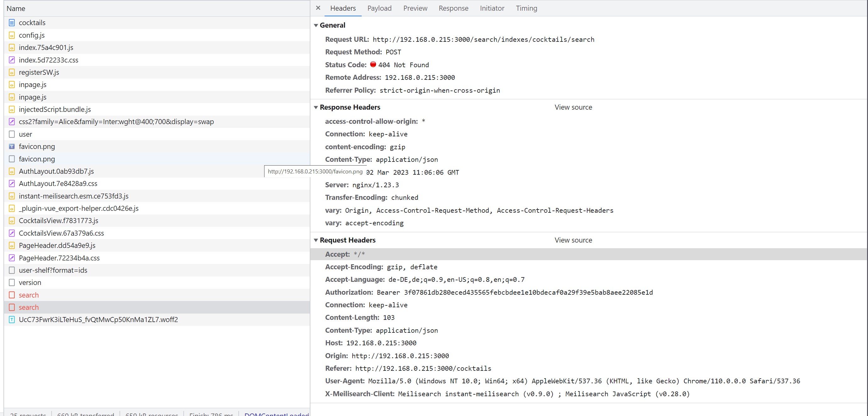The height and width of the screenshot is (416, 868).
Task: Close the request details panel
Action: (x=318, y=8)
